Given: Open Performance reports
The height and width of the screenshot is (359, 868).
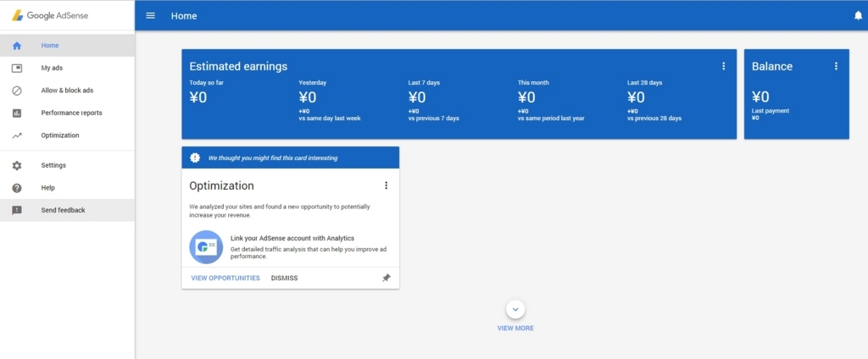Looking at the screenshot, I should (x=67, y=113).
